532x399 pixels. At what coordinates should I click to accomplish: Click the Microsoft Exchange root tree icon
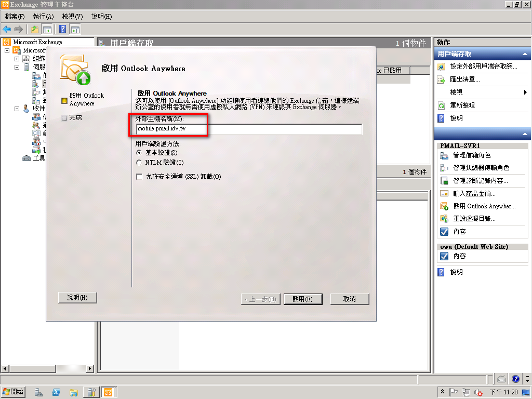(7, 42)
